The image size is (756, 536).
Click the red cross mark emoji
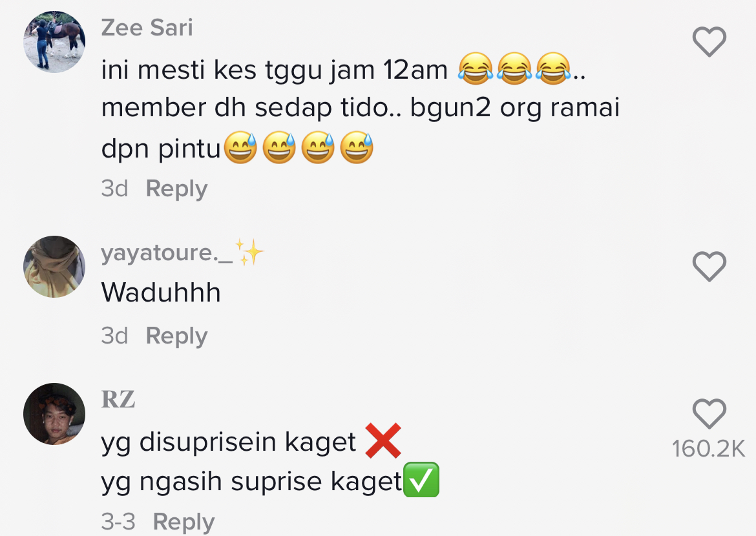[x=383, y=440]
